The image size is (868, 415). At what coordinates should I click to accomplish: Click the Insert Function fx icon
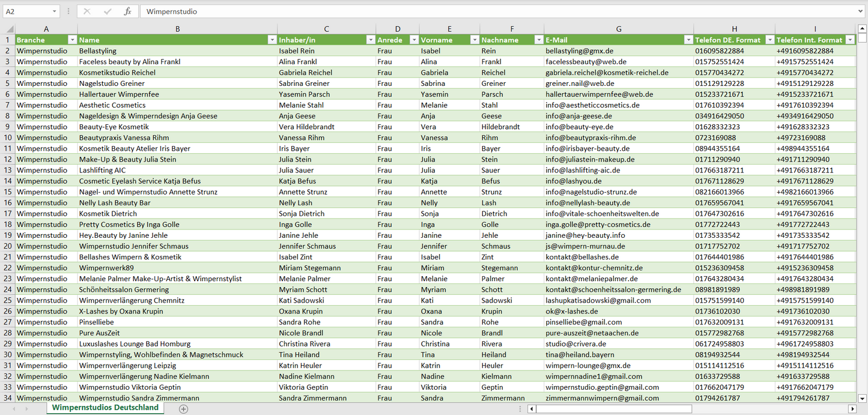pyautogui.click(x=127, y=11)
